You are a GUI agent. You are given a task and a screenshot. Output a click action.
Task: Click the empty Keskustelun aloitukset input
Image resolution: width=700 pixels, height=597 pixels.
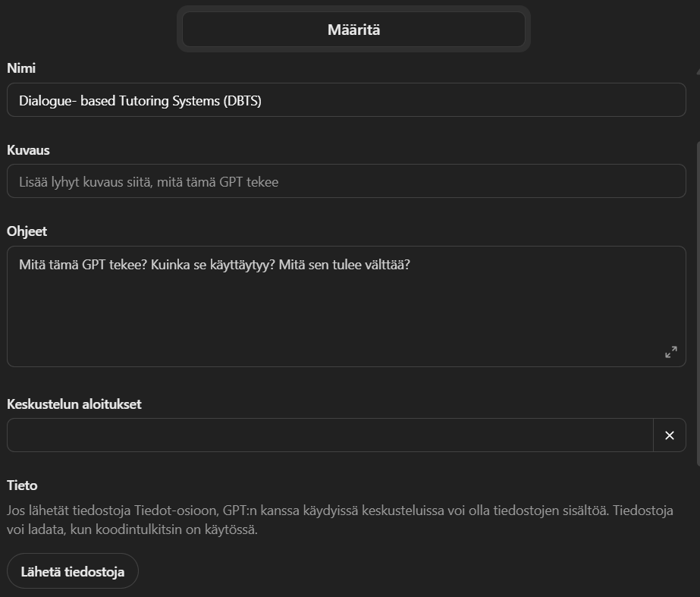tap(330, 435)
